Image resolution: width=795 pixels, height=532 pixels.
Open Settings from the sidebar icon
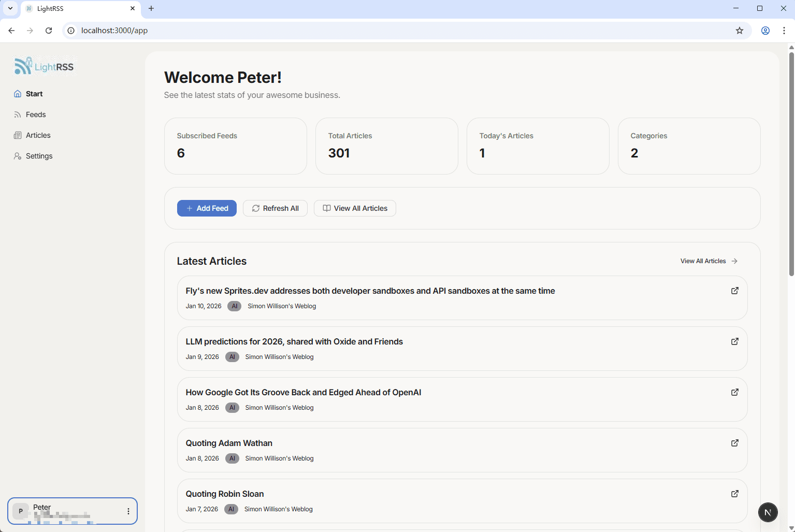(17, 156)
